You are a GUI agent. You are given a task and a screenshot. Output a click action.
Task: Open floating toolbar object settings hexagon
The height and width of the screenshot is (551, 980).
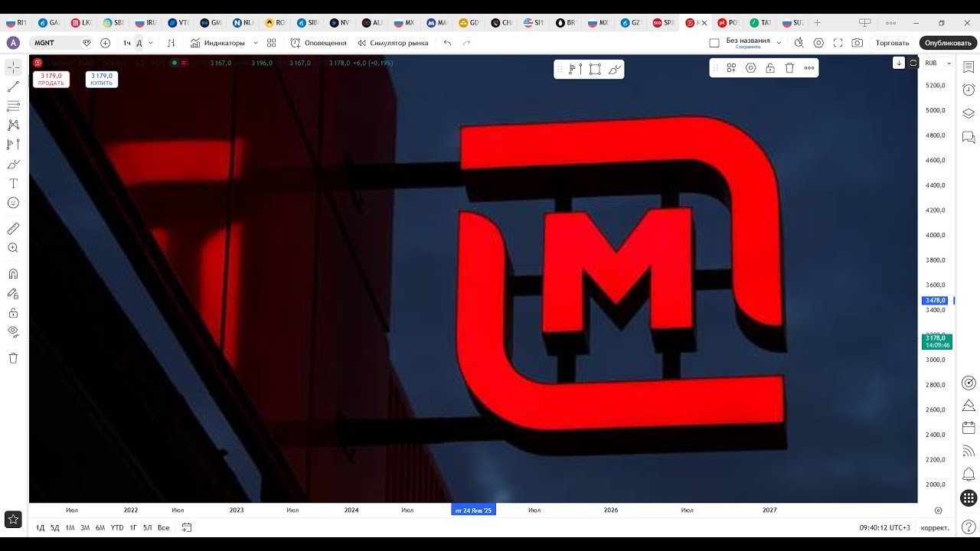(x=751, y=68)
